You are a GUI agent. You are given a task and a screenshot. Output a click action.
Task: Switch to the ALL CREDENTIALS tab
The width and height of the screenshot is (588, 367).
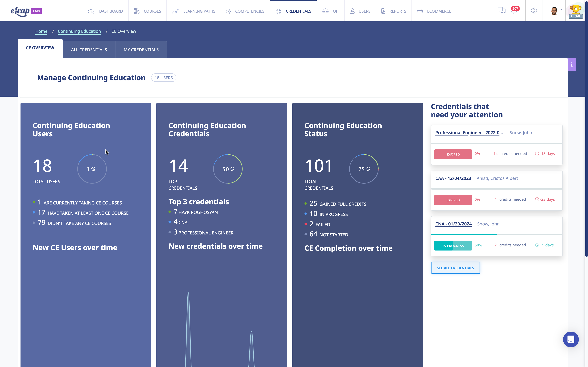pyautogui.click(x=89, y=49)
